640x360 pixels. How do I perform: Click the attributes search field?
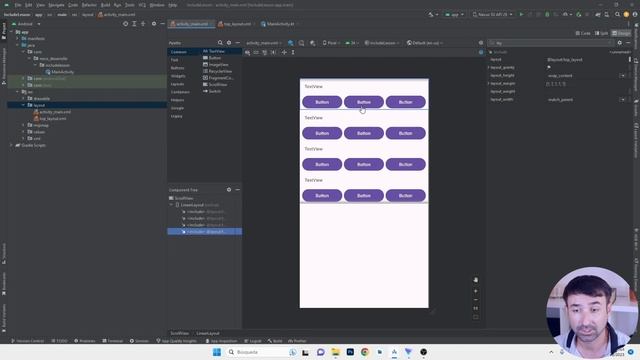point(551,42)
